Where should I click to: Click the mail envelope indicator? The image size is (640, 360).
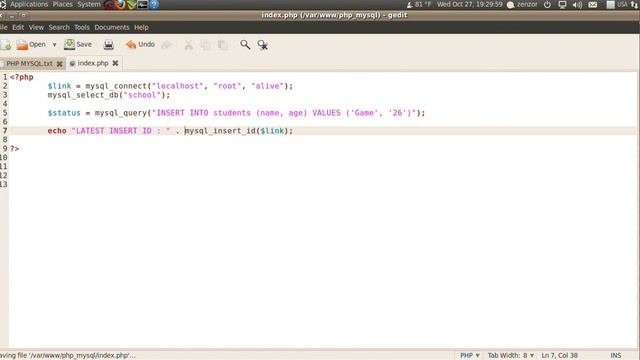click(593, 5)
